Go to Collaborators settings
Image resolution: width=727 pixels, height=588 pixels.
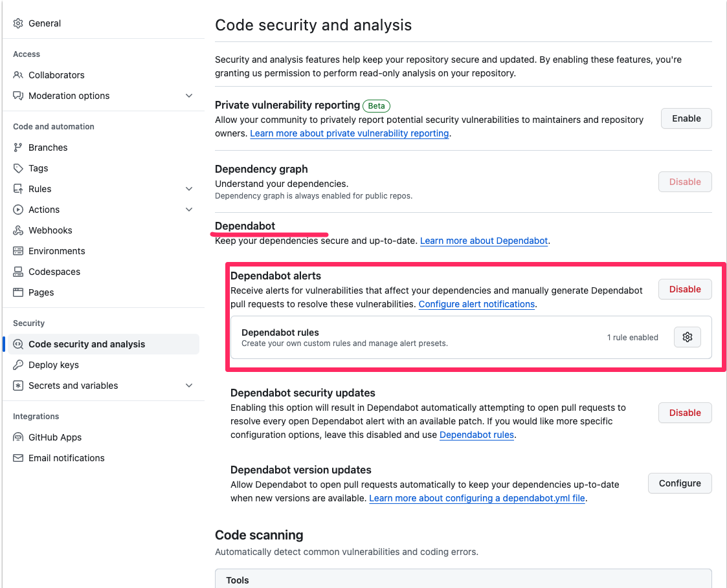pos(56,75)
